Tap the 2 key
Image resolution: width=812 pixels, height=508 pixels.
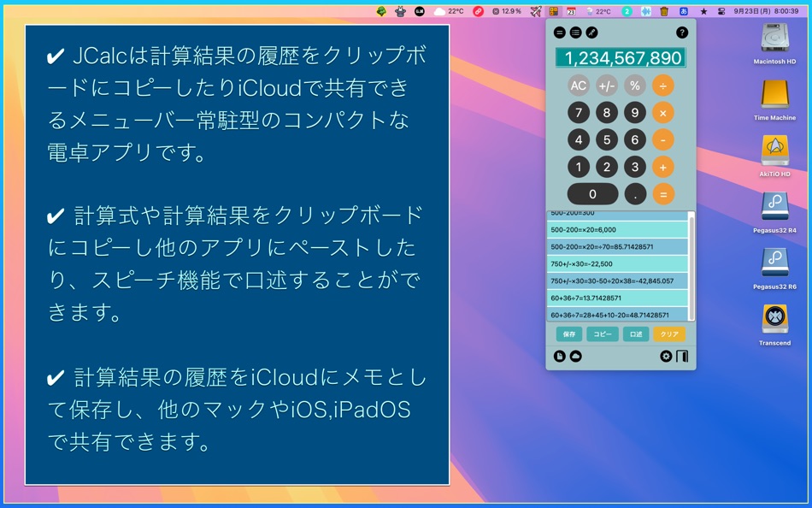point(606,167)
